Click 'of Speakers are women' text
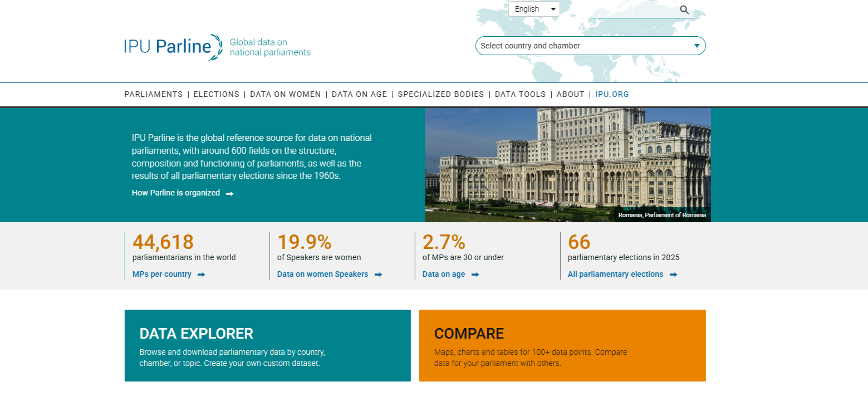Viewport: 868px width, 401px height. coord(319,258)
